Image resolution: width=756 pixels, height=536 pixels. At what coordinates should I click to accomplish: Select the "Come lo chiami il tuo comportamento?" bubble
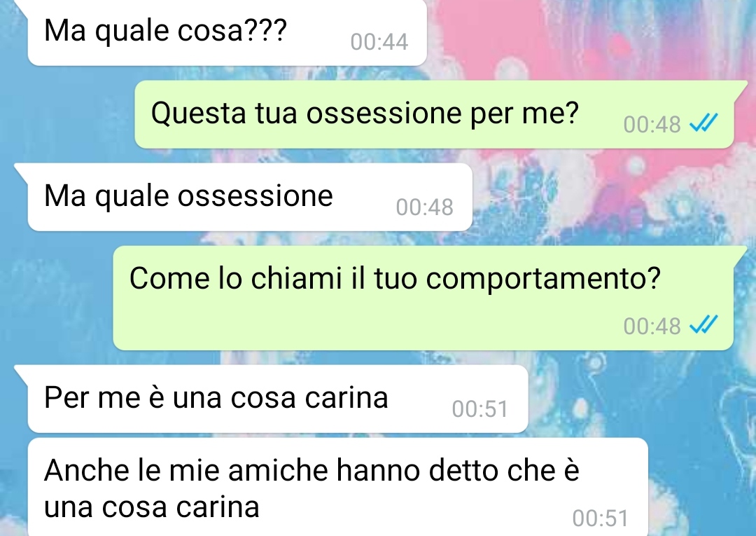click(x=423, y=298)
